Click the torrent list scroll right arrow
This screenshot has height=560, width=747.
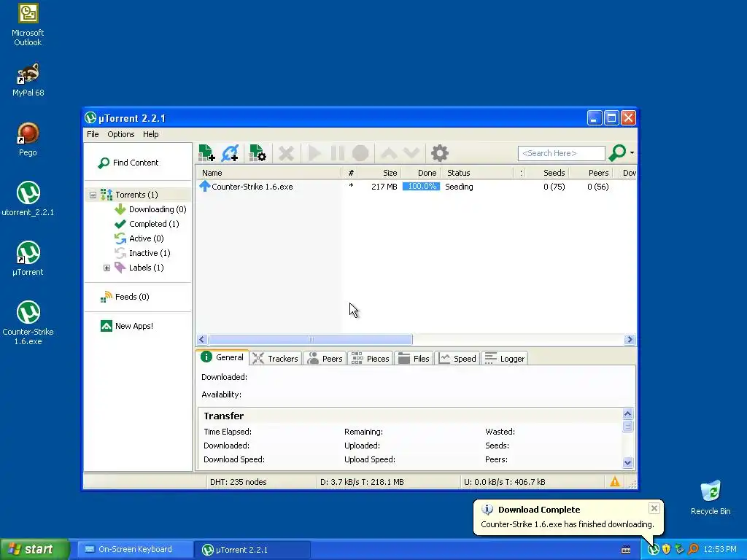pyautogui.click(x=630, y=340)
